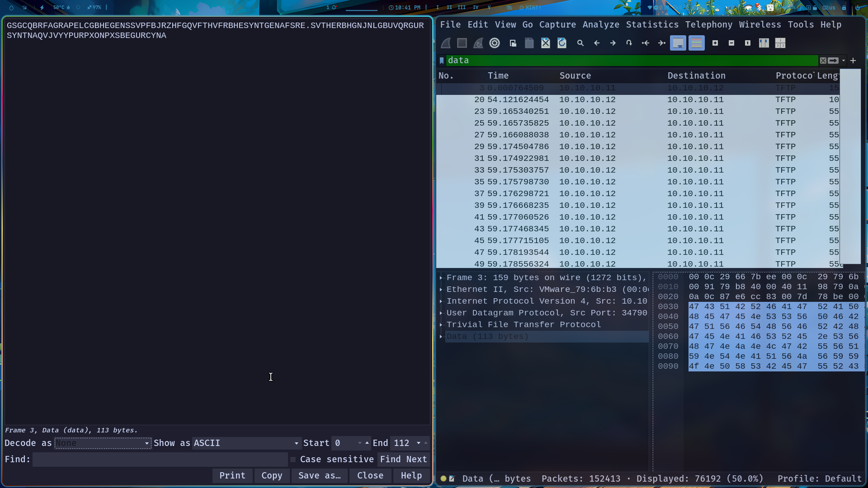Click the restart capture icon

pos(478,43)
